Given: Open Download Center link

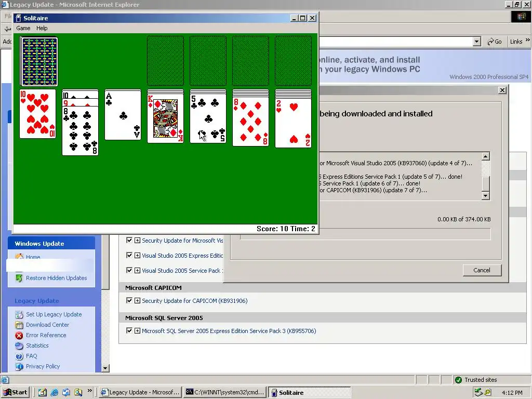Looking at the screenshot, I should point(47,325).
